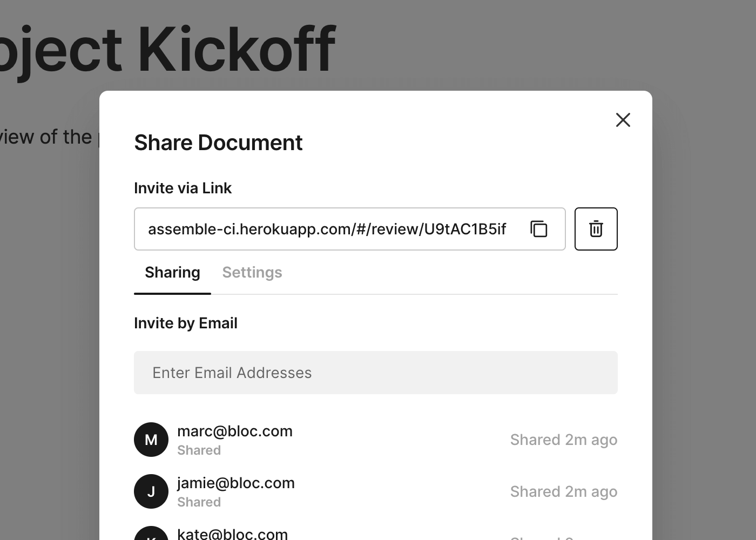756x540 pixels.
Task: Switch to the Settings tab
Action: click(252, 273)
